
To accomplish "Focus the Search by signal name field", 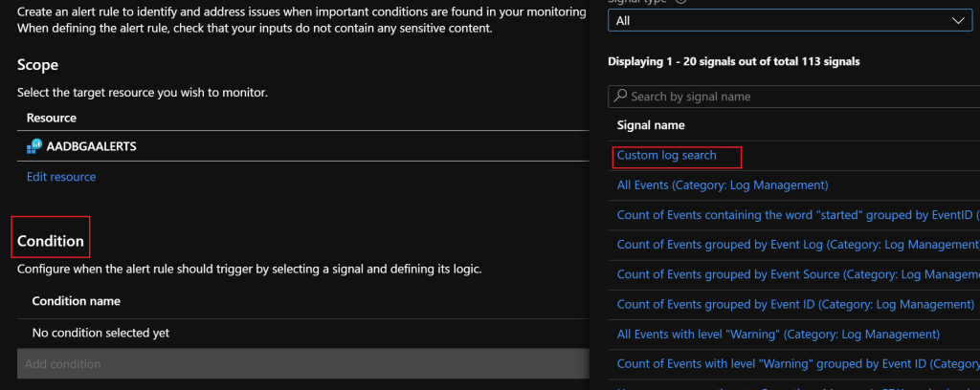I will [x=799, y=97].
